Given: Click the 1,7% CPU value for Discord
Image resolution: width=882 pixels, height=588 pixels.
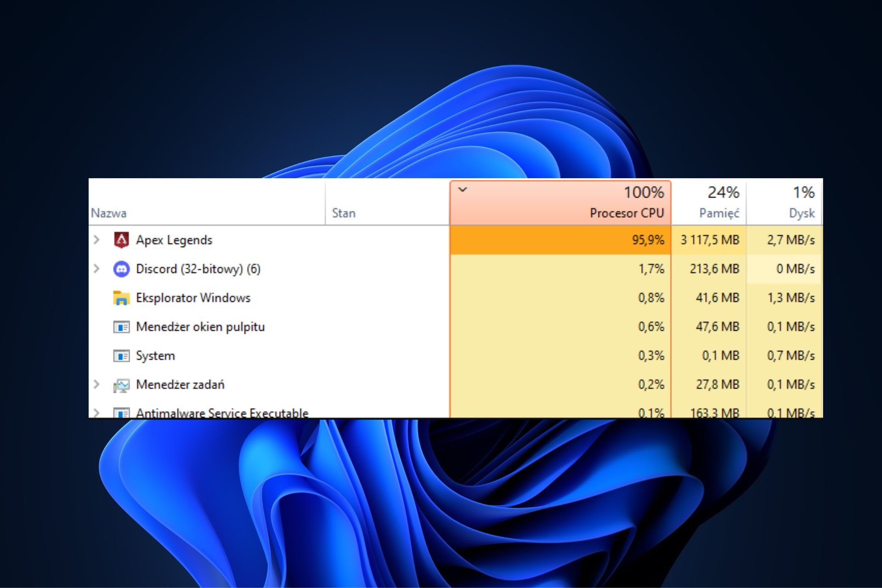Looking at the screenshot, I should [651, 269].
